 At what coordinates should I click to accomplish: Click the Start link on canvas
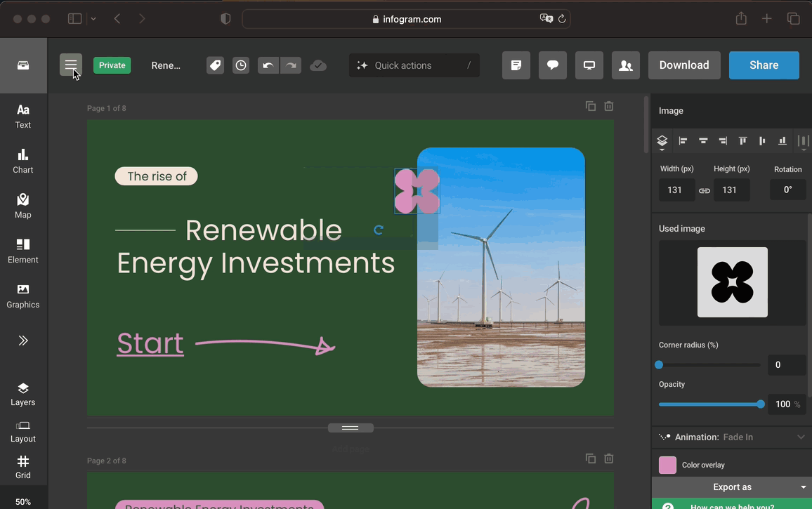pyautogui.click(x=150, y=343)
